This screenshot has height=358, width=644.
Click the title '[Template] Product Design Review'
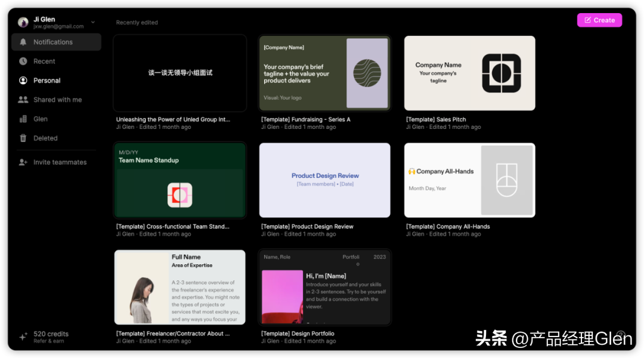tap(307, 227)
